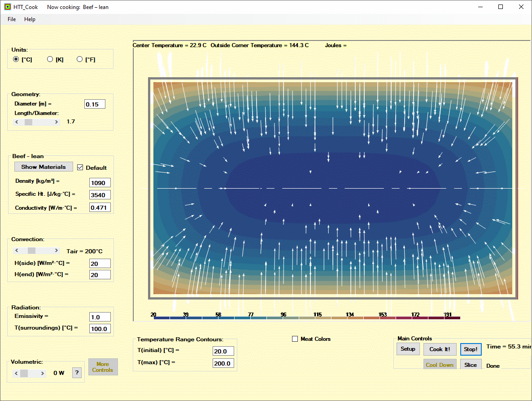Click right arrow of Tair convection slider
The image size is (532, 401).
point(57,251)
